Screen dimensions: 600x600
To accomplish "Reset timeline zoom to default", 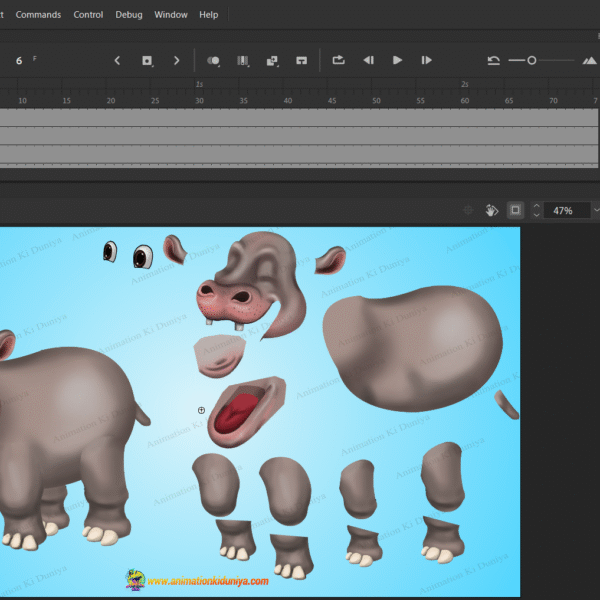I will point(493,60).
